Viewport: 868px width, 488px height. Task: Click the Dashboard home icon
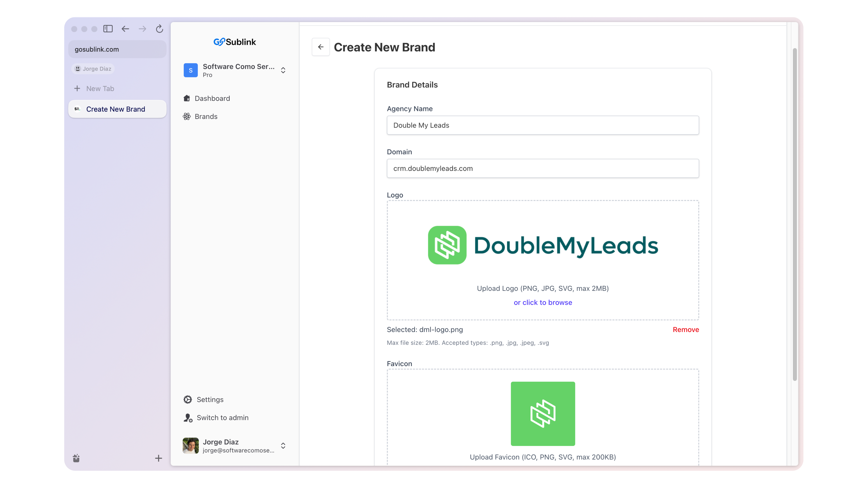187,98
